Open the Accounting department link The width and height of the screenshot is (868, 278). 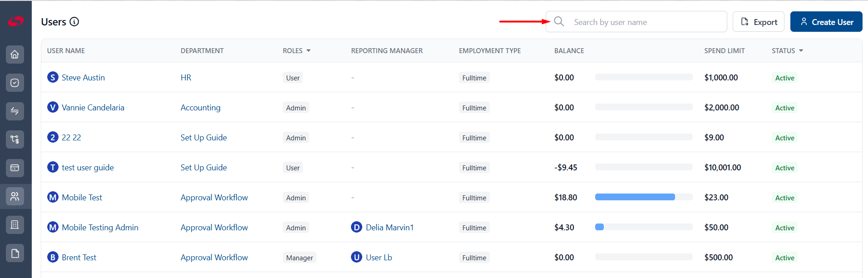[201, 108]
